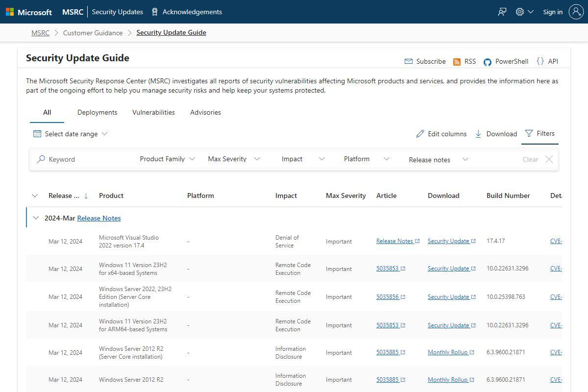The width and height of the screenshot is (588, 392).
Task: Go to Customer Guidance breadcrumb
Action: (93, 33)
